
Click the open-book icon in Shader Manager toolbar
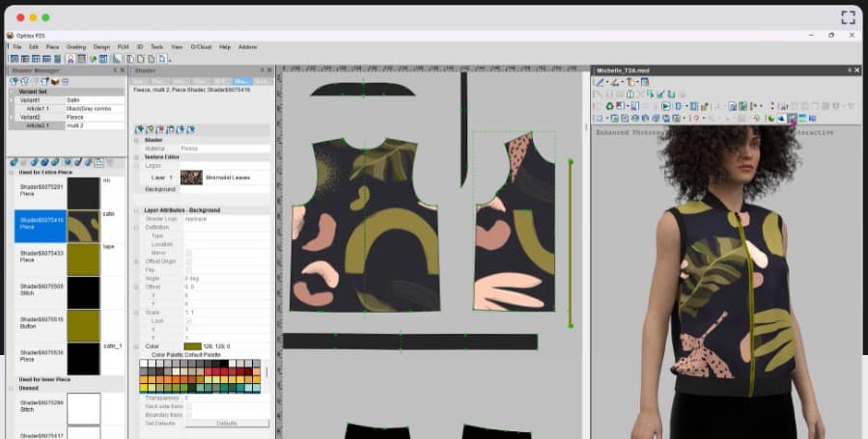tap(55, 82)
